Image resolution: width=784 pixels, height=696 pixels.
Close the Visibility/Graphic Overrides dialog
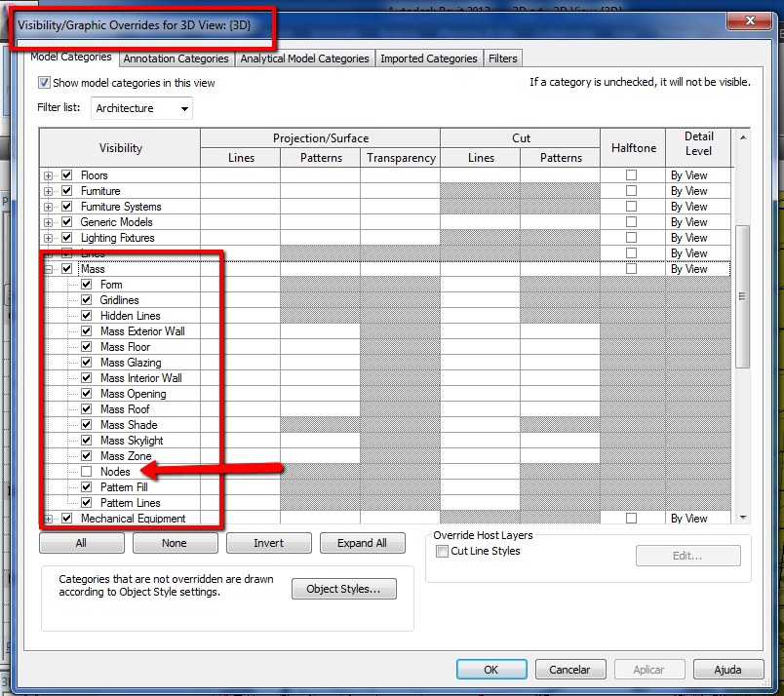click(x=750, y=20)
